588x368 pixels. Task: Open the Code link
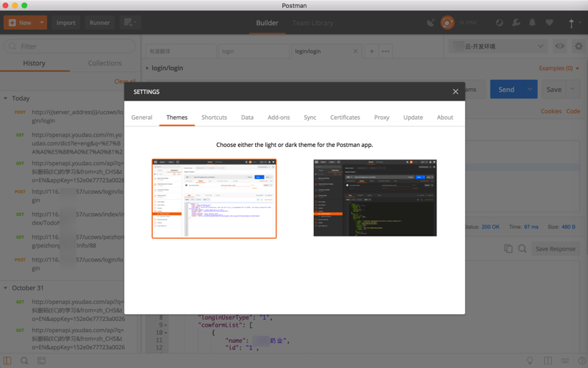(x=573, y=111)
